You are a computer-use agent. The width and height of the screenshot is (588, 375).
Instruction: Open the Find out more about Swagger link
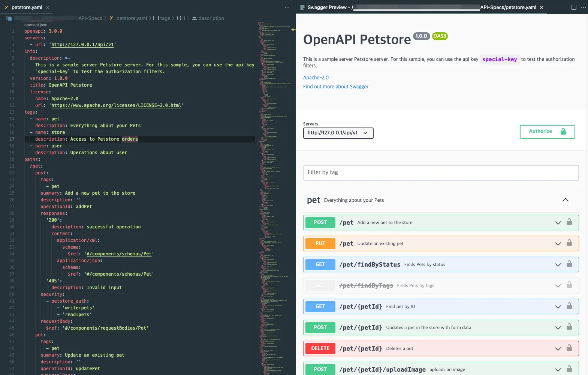point(336,87)
